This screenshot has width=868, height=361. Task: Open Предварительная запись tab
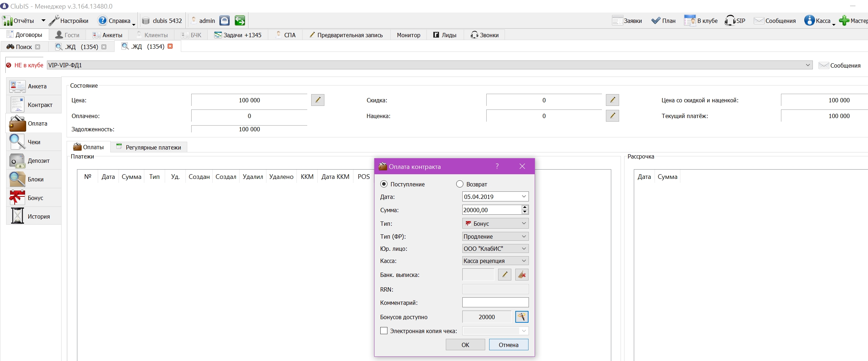pyautogui.click(x=346, y=35)
